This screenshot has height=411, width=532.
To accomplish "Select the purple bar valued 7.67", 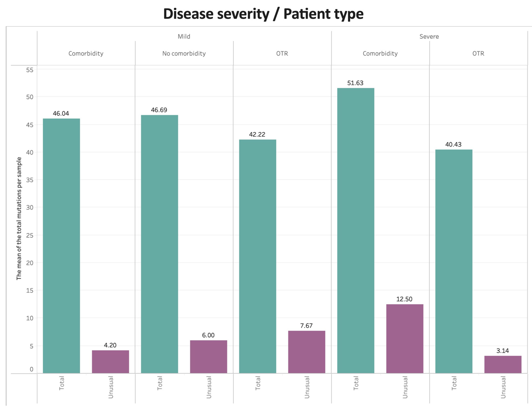I will 307,352.
